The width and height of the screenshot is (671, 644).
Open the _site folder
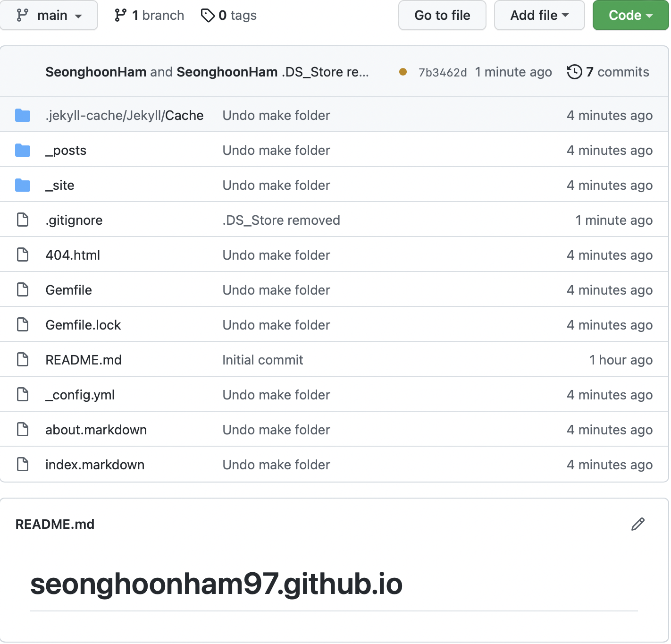point(60,185)
